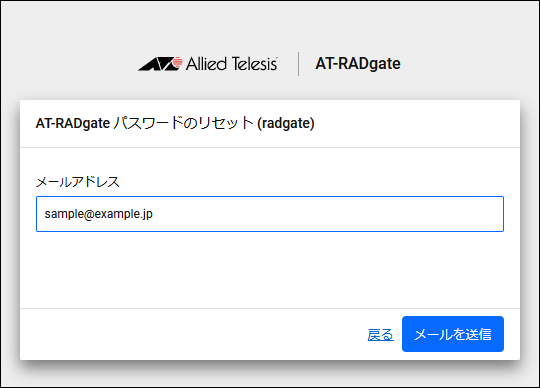Click the gray background below the dialog
540x388 pixels.
point(270,375)
